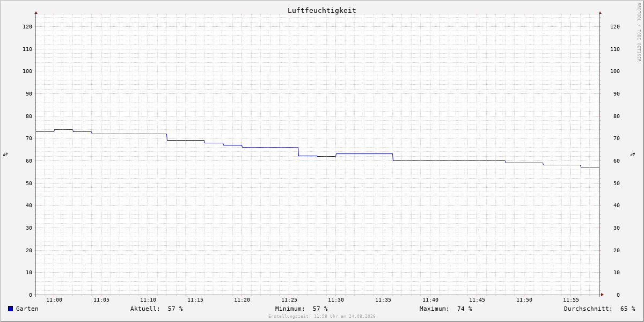Click the Aktuell 57 % readout
Image resolution: width=644 pixels, height=322 pixels.
157,309
